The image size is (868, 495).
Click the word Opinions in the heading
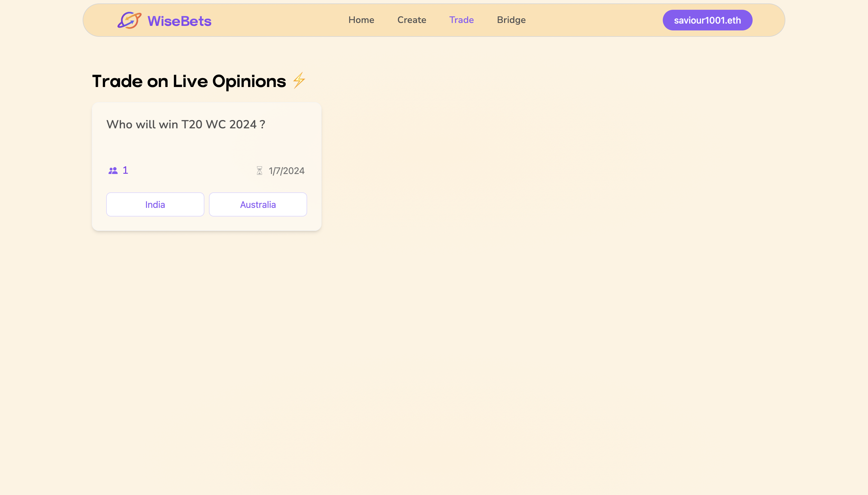[249, 81]
